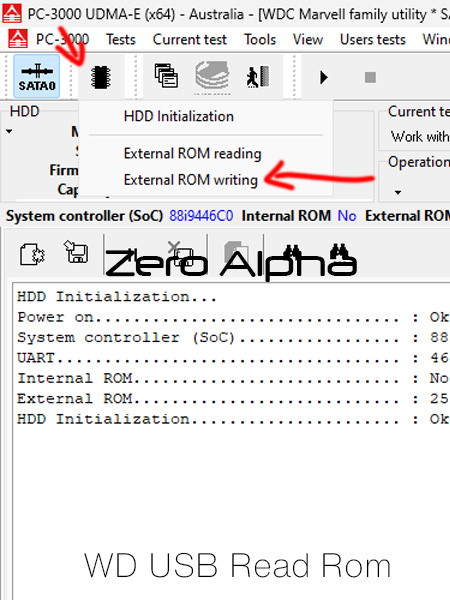Click the first 'HDD Initialization...' log line
The width and height of the screenshot is (450, 600).
coord(117,297)
